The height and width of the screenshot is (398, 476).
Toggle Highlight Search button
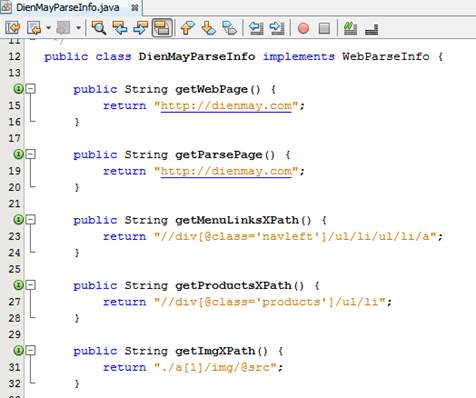162,28
